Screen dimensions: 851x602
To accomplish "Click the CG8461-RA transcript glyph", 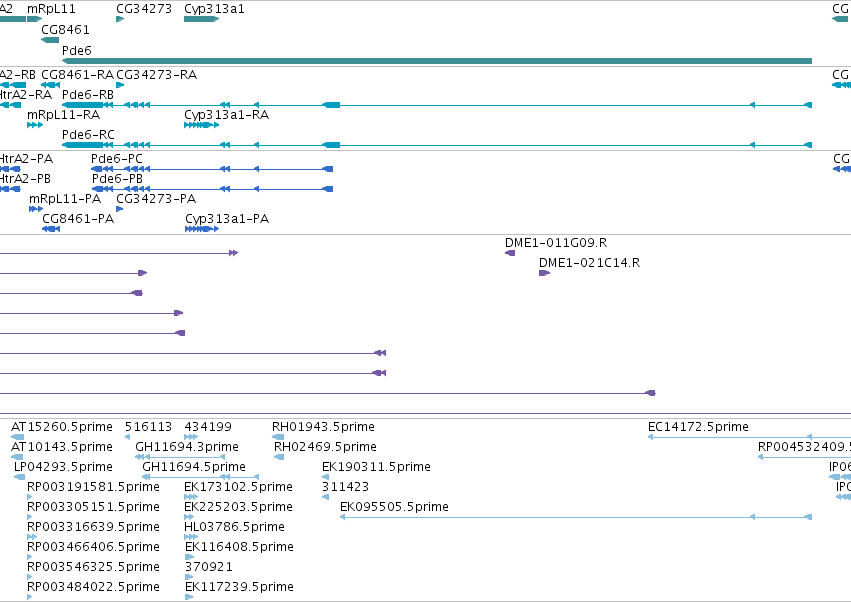I will click(x=50, y=85).
